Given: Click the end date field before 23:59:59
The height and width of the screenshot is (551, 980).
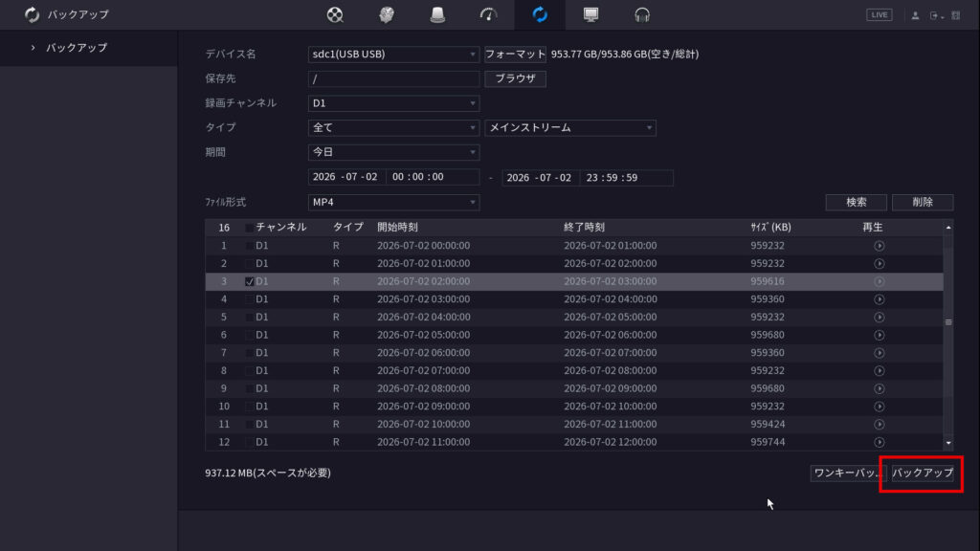Looking at the screenshot, I should (540, 177).
